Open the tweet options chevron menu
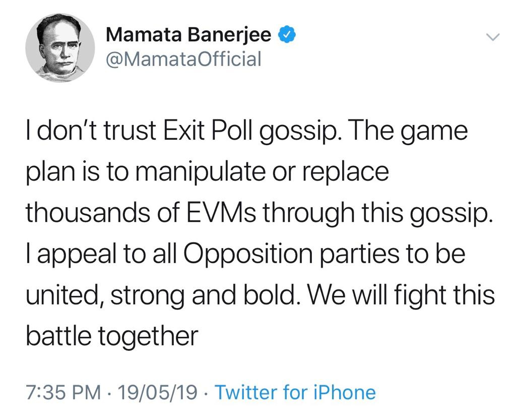516x420 pixels. click(493, 37)
